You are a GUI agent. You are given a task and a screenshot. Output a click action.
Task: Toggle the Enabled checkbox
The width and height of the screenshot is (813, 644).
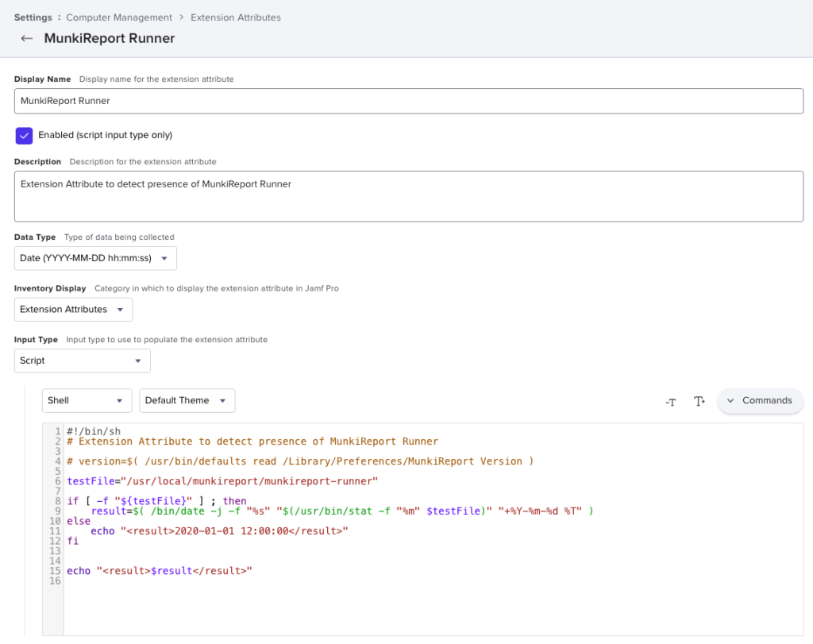point(24,135)
